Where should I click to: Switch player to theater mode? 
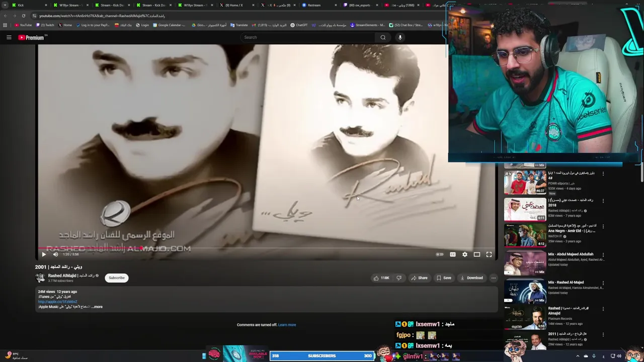coord(476,254)
